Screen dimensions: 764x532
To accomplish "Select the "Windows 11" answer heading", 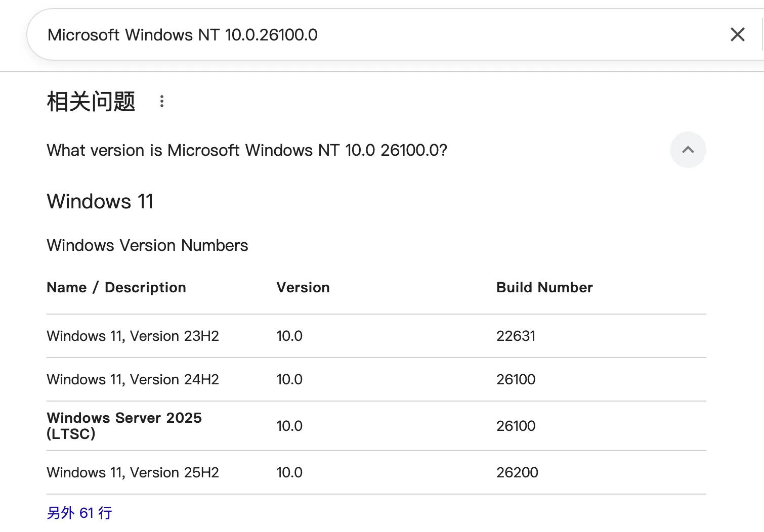I will pyautogui.click(x=100, y=201).
